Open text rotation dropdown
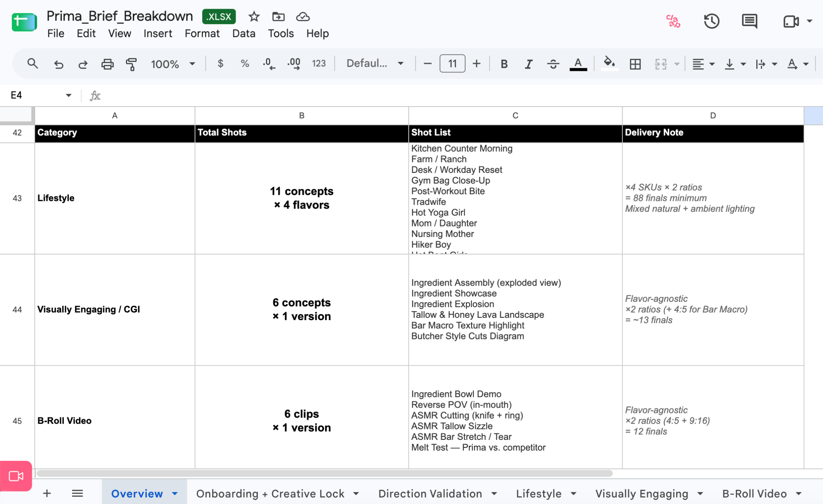 (797, 64)
